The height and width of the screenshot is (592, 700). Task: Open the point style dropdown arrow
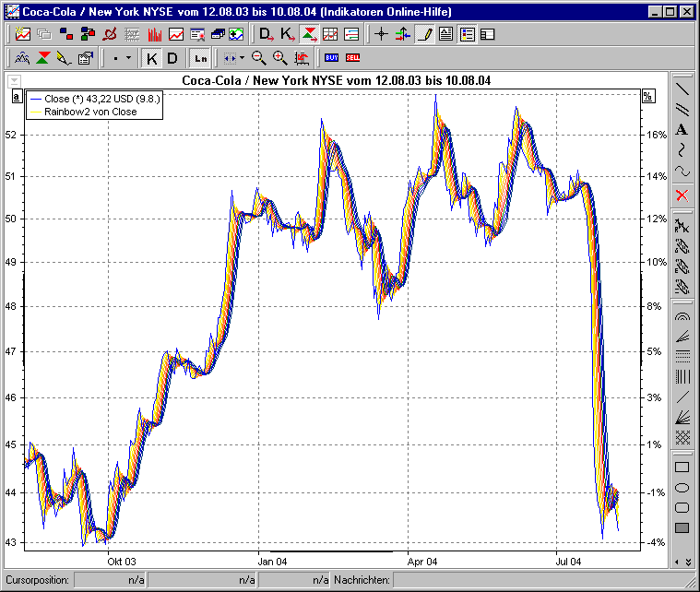pos(127,58)
